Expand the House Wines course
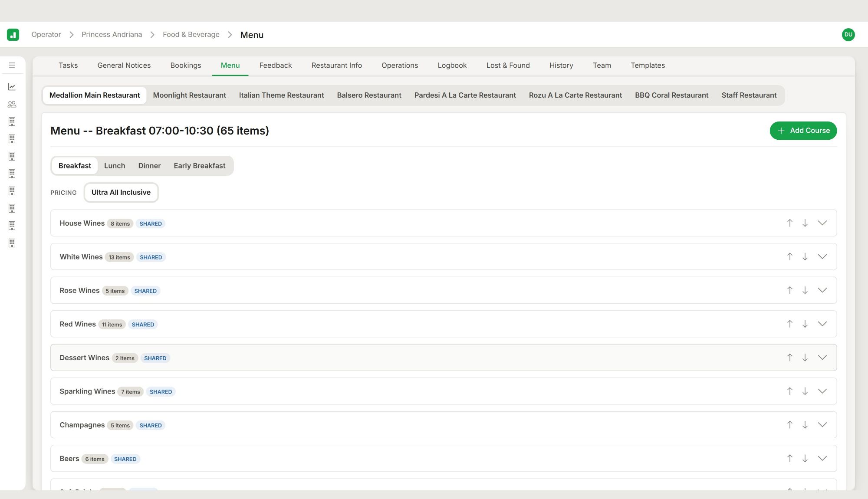Screen dimensions: 868x499 (822, 223)
